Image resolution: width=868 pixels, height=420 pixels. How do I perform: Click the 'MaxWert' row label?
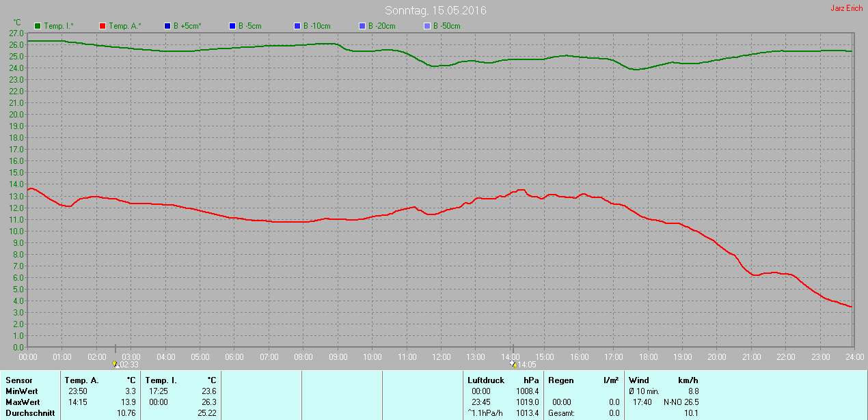coord(22,402)
